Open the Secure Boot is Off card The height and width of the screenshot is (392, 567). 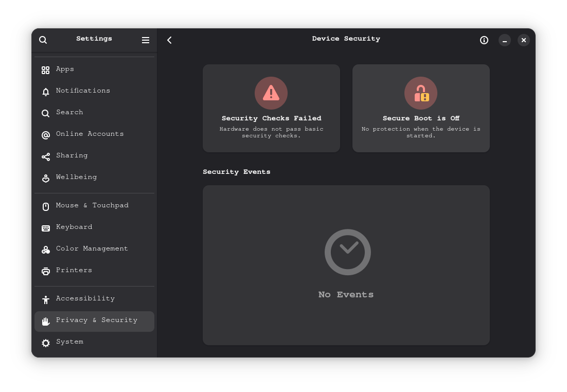(421, 108)
